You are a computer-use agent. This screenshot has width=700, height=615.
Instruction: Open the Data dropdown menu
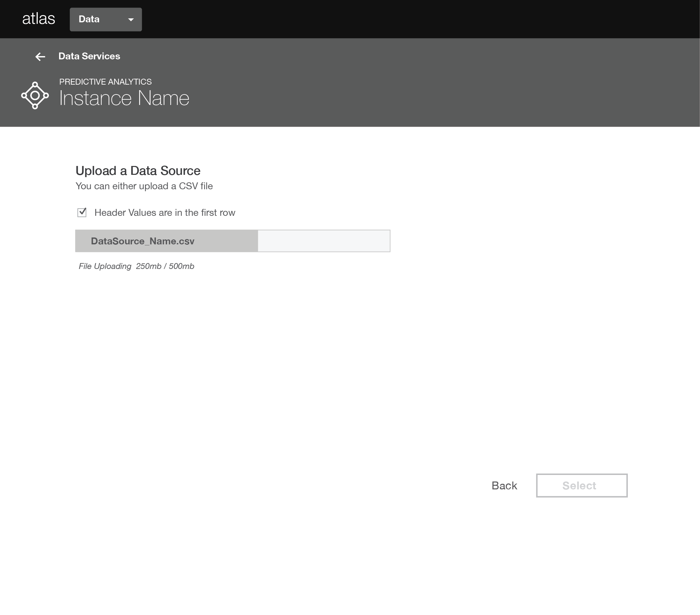(105, 19)
